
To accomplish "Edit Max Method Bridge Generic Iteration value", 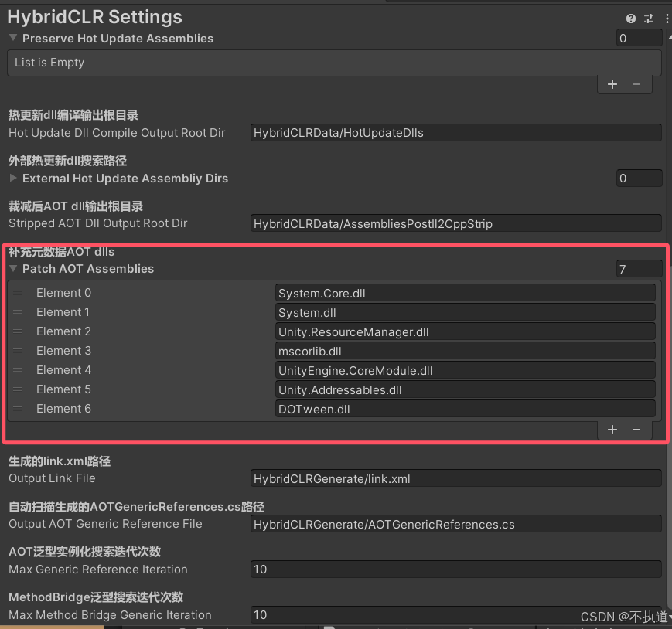I will tap(456, 615).
